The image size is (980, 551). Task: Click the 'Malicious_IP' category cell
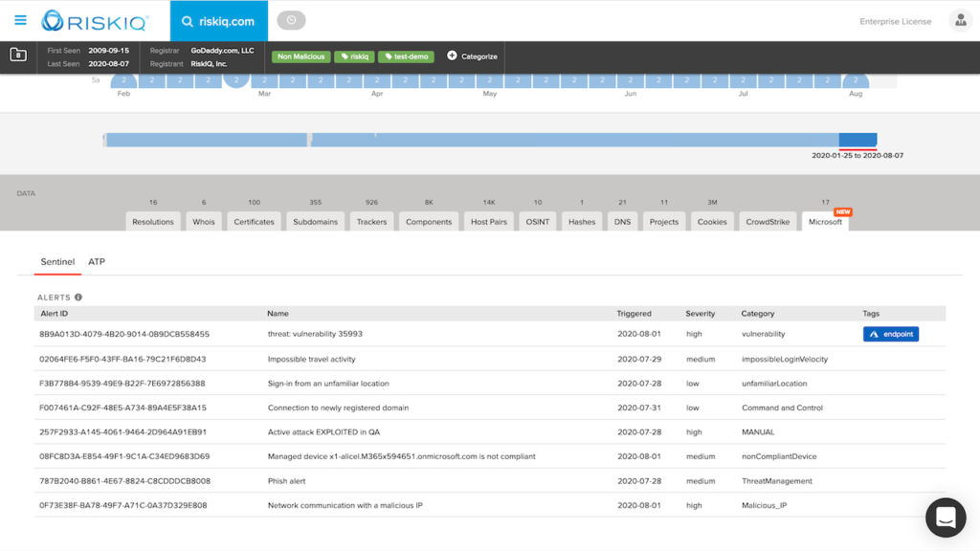click(764, 505)
